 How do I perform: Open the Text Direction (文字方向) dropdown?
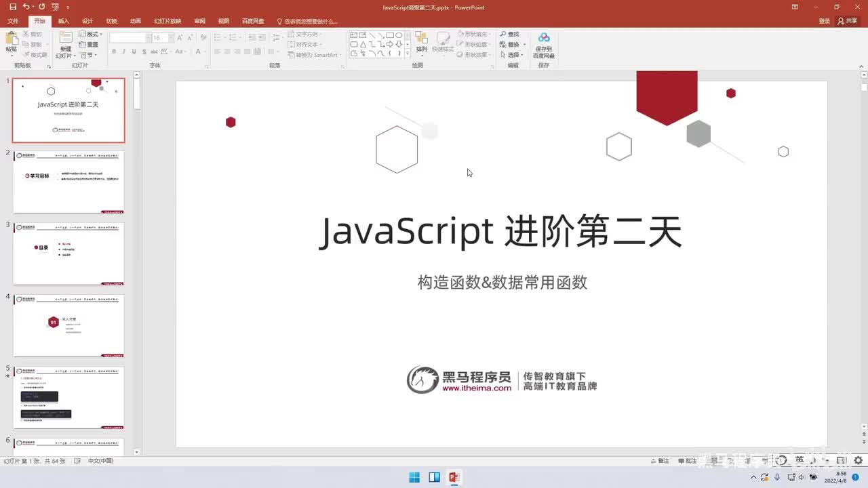point(304,34)
